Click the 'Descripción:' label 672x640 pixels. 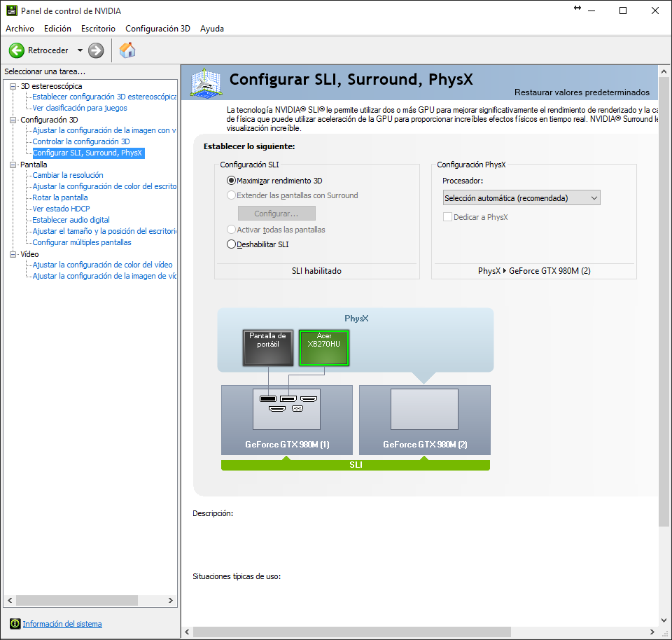click(x=213, y=513)
